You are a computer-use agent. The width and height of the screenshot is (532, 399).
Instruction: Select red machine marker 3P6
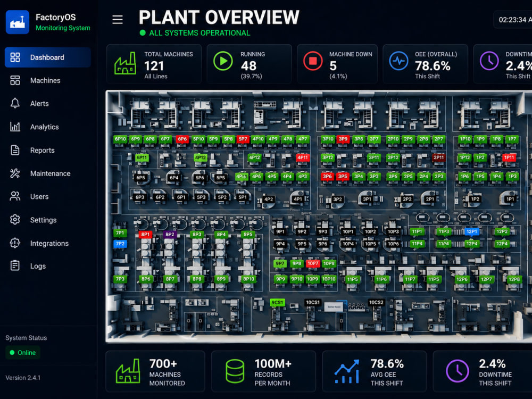point(327,177)
